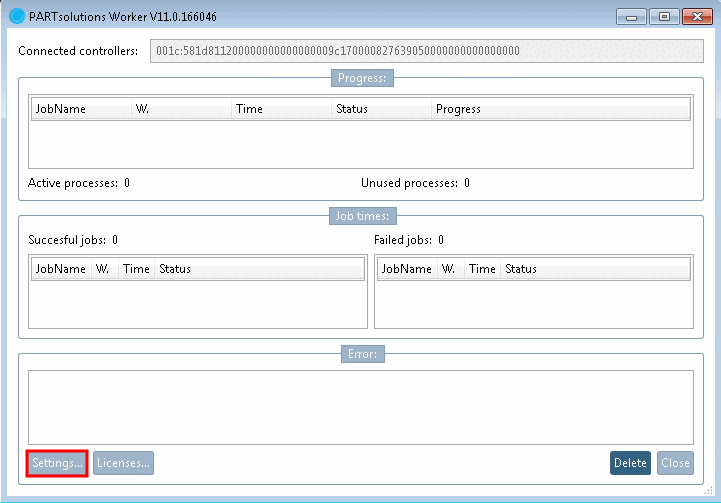The width and height of the screenshot is (721, 503).
Task: Open the Settings... dialog
Action: [x=57, y=463]
